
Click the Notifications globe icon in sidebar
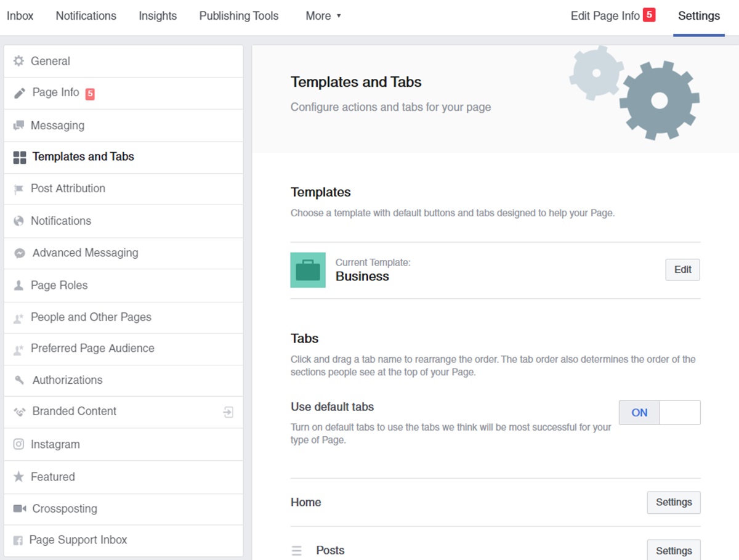pos(18,221)
